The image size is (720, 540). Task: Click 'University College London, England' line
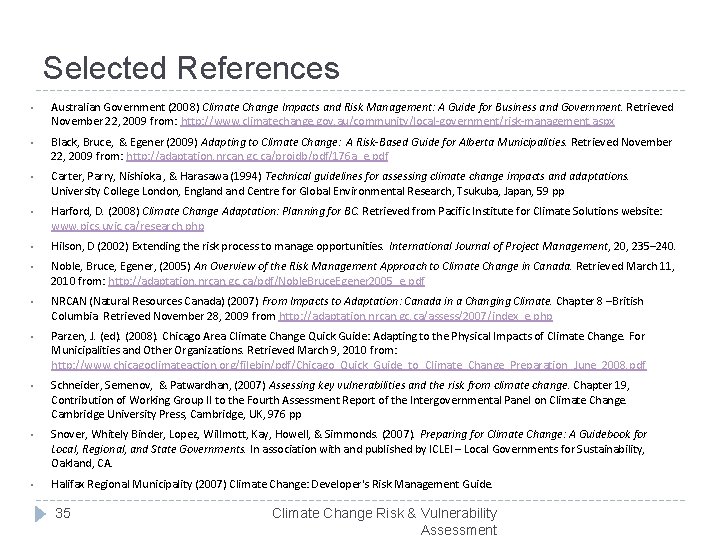pyautogui.click(x=308, y=191)
